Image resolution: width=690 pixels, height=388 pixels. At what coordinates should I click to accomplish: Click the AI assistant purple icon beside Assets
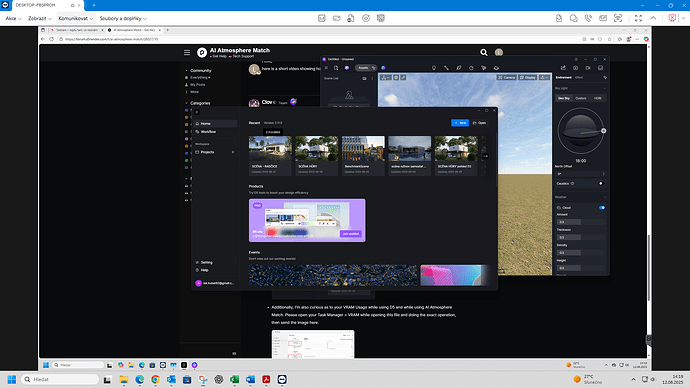click(x=383, y=68)
